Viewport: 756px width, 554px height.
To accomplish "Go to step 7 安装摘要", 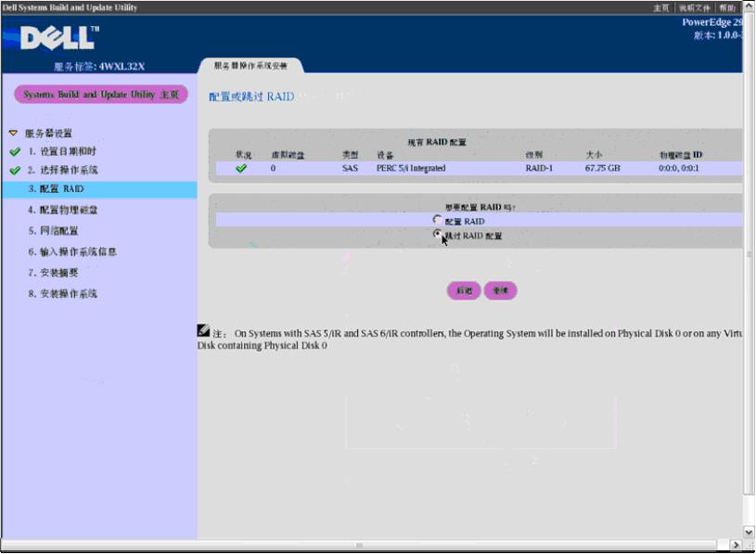I will (x=53, y=273).
